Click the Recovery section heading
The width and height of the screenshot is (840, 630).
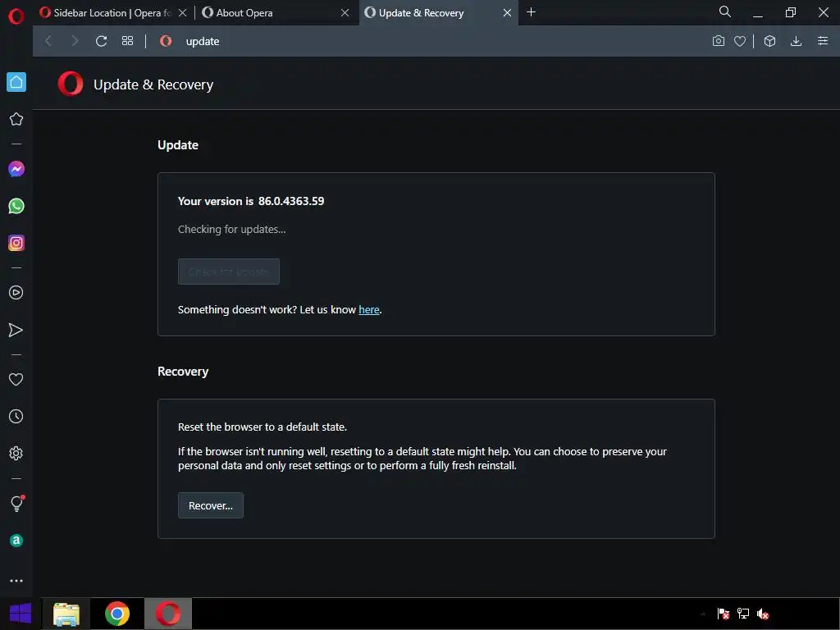183,372
